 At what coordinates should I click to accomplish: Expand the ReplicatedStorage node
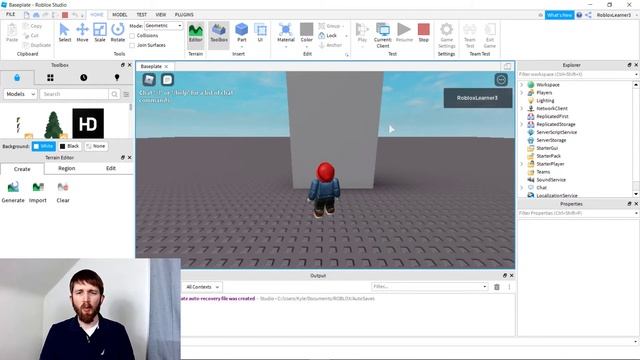(x=522, y=124)
